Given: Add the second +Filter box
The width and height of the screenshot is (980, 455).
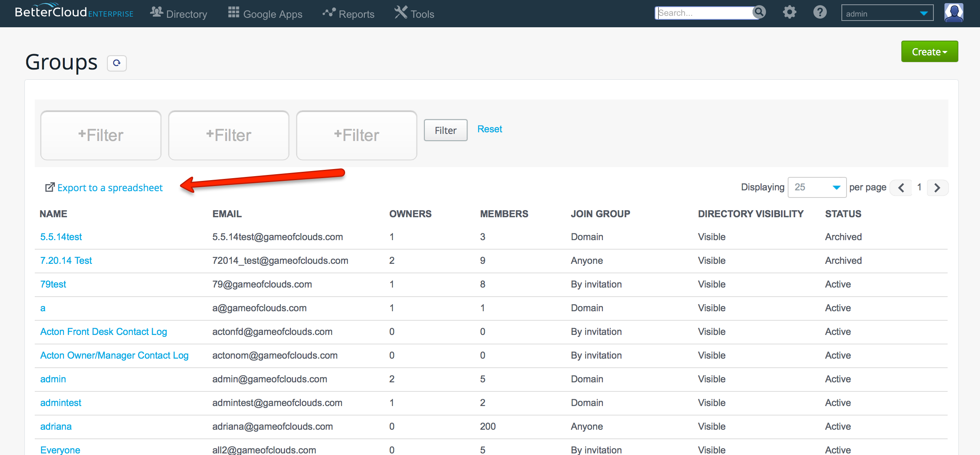Looking at the screenshot, I should point(229,135).
